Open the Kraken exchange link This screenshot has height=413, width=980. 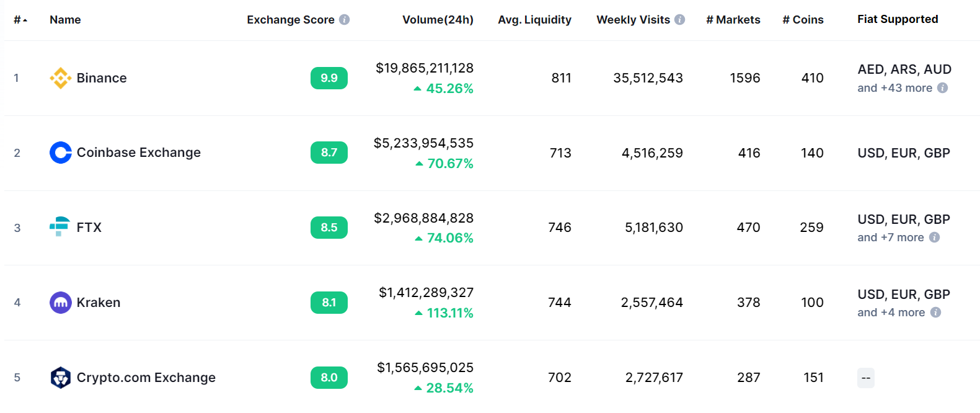point(99,303)
